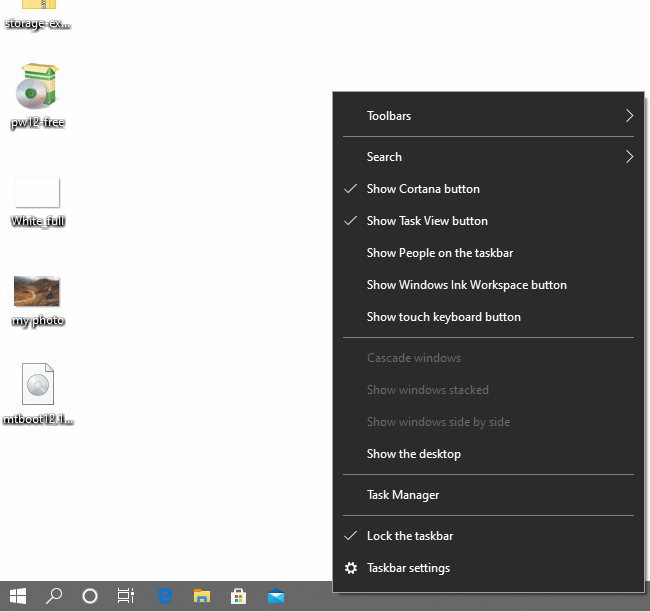Enable Show People on the taskbar

tap(439, 253)
